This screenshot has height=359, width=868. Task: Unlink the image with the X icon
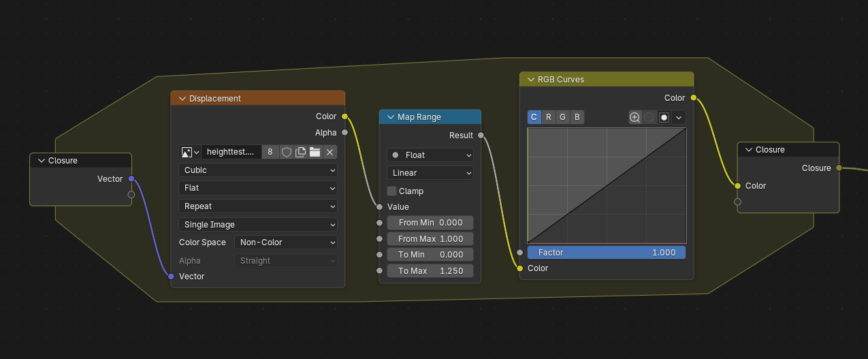tap(329, 152)
